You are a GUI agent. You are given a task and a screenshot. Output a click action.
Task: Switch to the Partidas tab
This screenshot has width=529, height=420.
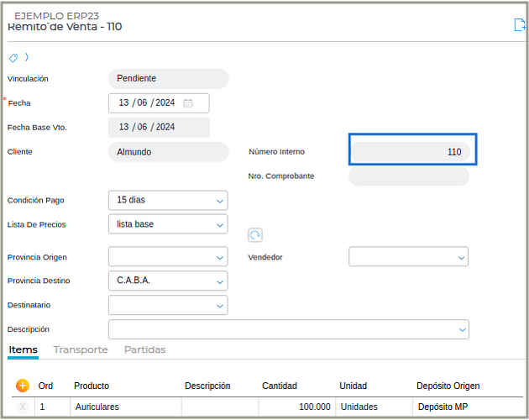tap(144, 349)
